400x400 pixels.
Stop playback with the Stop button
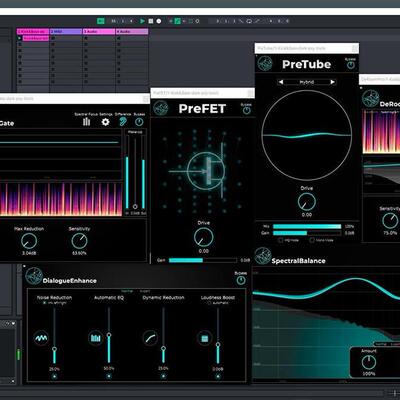coord(151,21)
